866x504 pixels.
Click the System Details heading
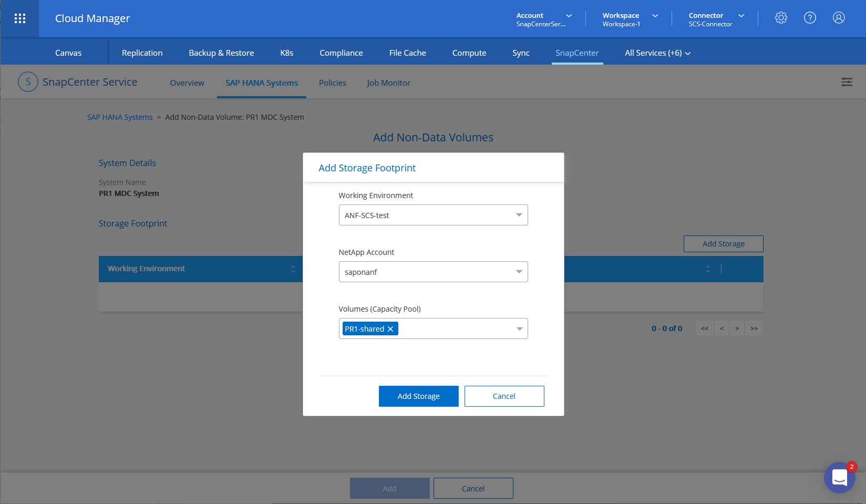127,163
